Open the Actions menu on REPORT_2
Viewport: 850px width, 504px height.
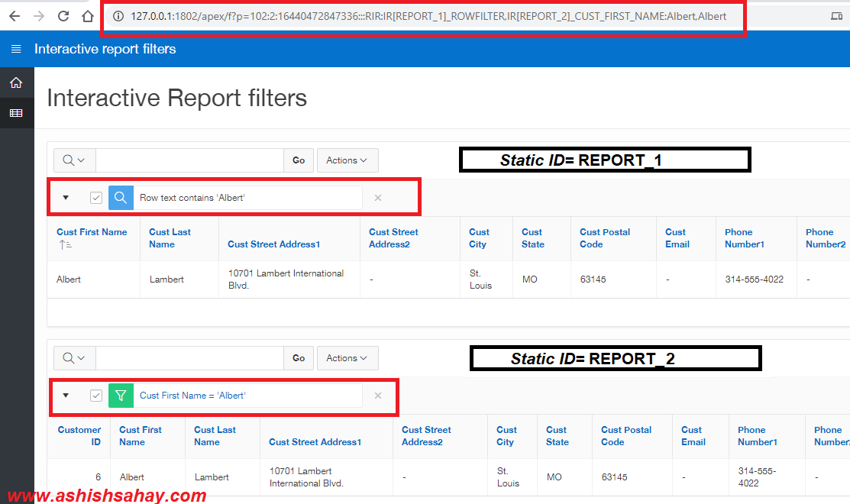[347, 357]
